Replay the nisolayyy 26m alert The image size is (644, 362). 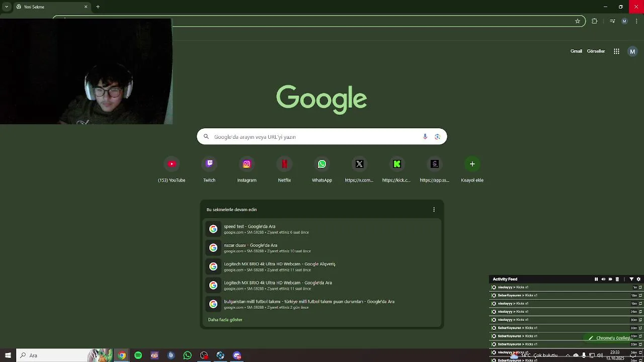click(640, 312)
